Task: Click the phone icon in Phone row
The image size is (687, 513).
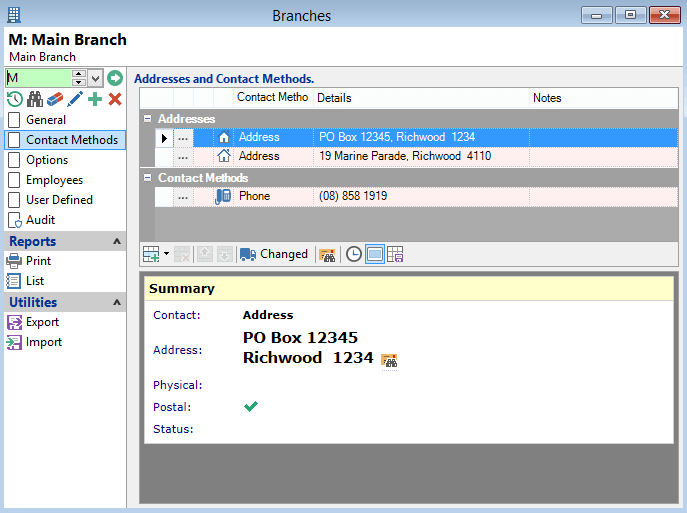Action: click(223, 196)
